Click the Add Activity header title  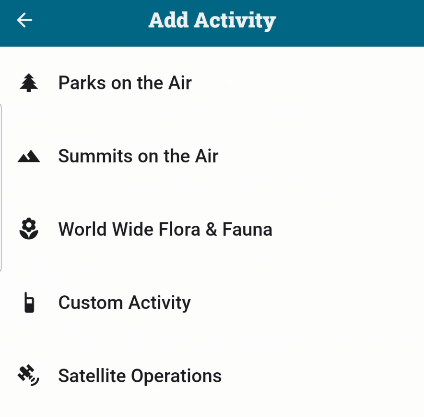pos(212,21)
